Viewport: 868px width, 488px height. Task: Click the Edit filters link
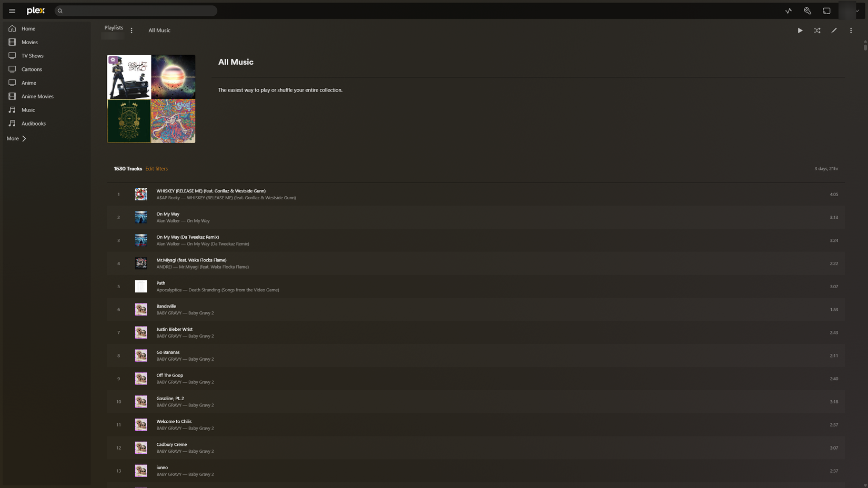click(x=156, y=169)
